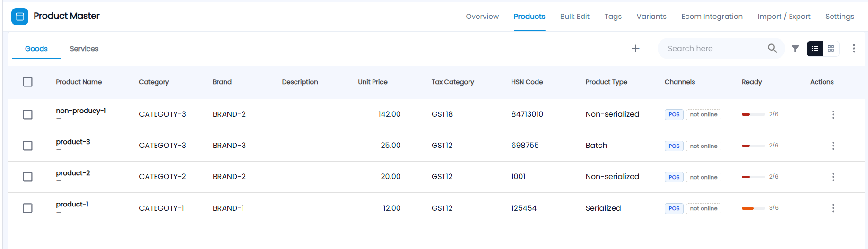Viewport: 868px width, 249px height.
Task: Open product name product-3
Action: coord(73,142)
